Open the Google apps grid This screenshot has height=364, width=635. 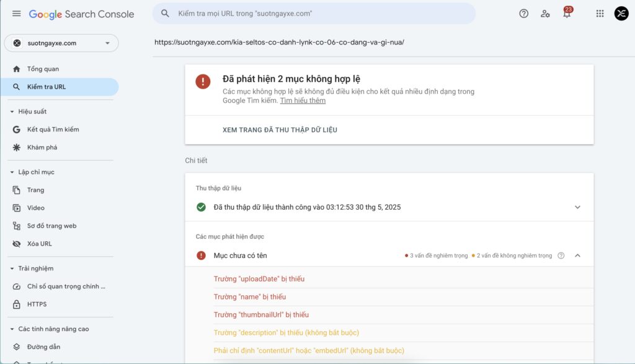(x=600, y=14)
